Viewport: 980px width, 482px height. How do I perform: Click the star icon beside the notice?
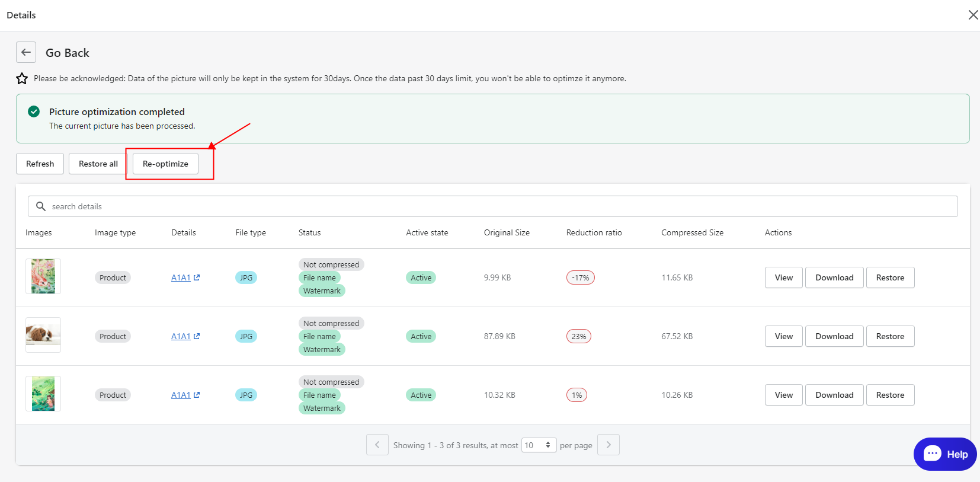click(x=22, y=78)
